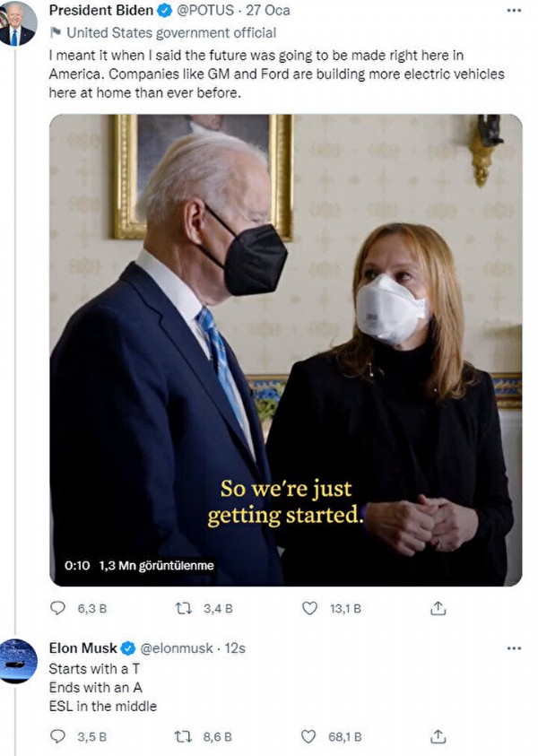Click the share icon on Musk's tweet
Image resolution: width=538 pixels, height=756 pixels.
[x=438, y=734]
